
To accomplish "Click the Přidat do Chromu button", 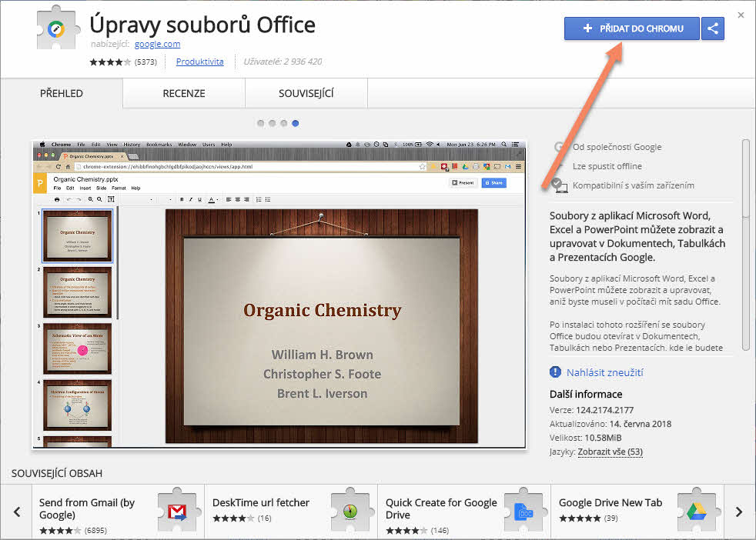I will (631, 28).
